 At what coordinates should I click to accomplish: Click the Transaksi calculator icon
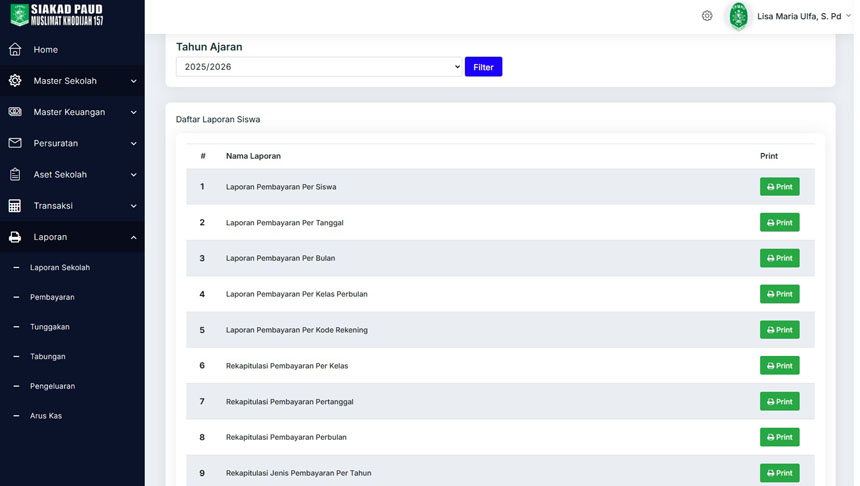click(15, 206)
